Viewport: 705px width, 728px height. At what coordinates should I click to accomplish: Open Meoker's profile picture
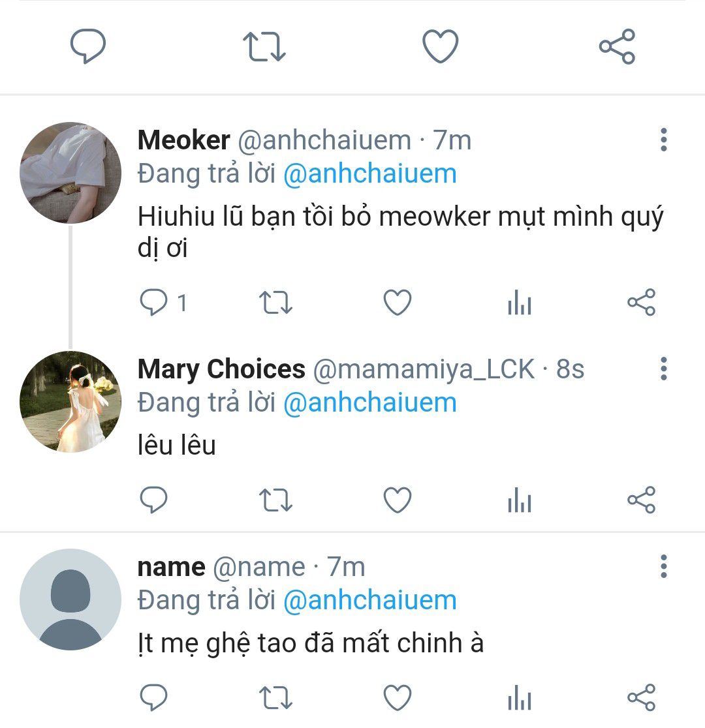click(x=70, y=173)
